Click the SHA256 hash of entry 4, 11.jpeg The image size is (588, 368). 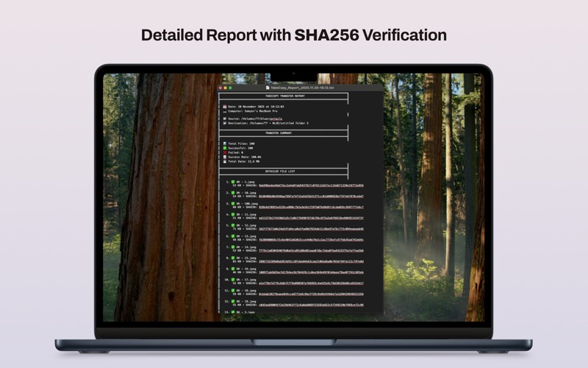[311, 218]
